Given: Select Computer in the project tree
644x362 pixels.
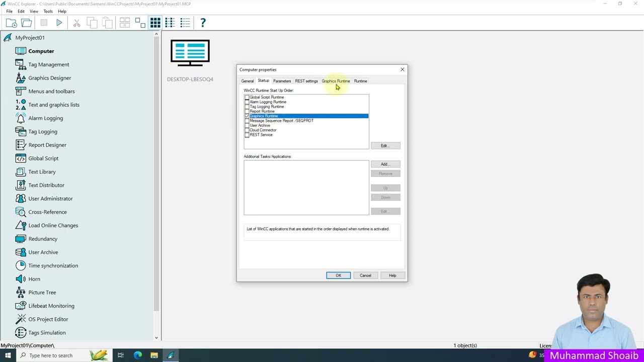Looking at the screenshot, I should point(41,51).
